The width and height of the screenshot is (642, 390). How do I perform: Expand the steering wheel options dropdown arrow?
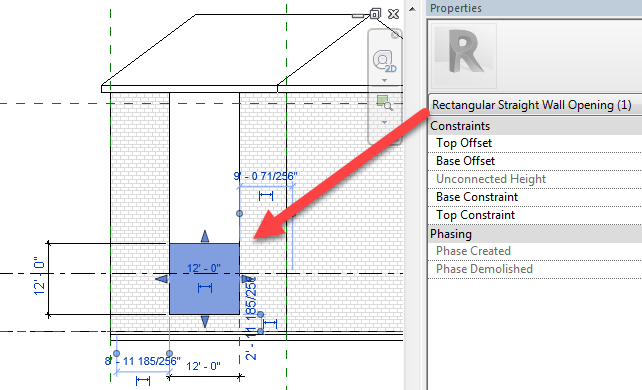(384, 81)
